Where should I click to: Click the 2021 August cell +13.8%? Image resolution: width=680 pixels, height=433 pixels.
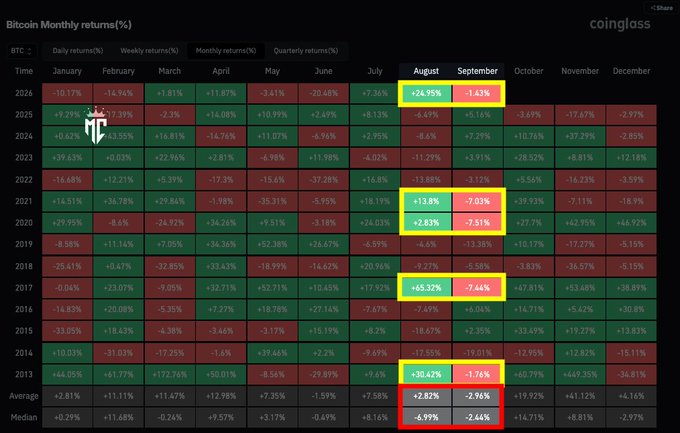click(x=426, y=201)
